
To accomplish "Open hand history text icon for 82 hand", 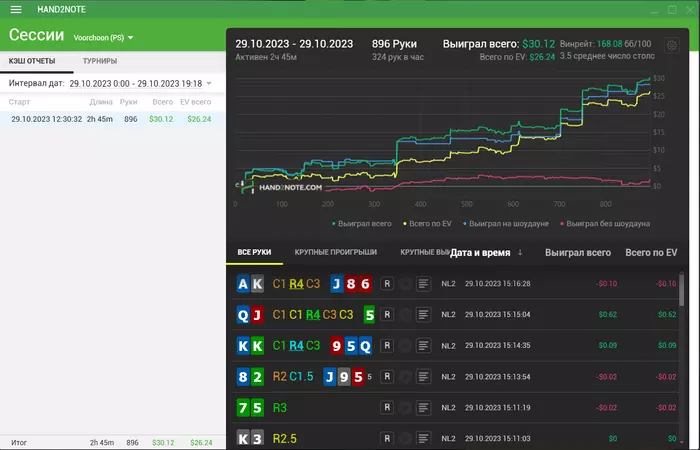I will coord(423,377).
